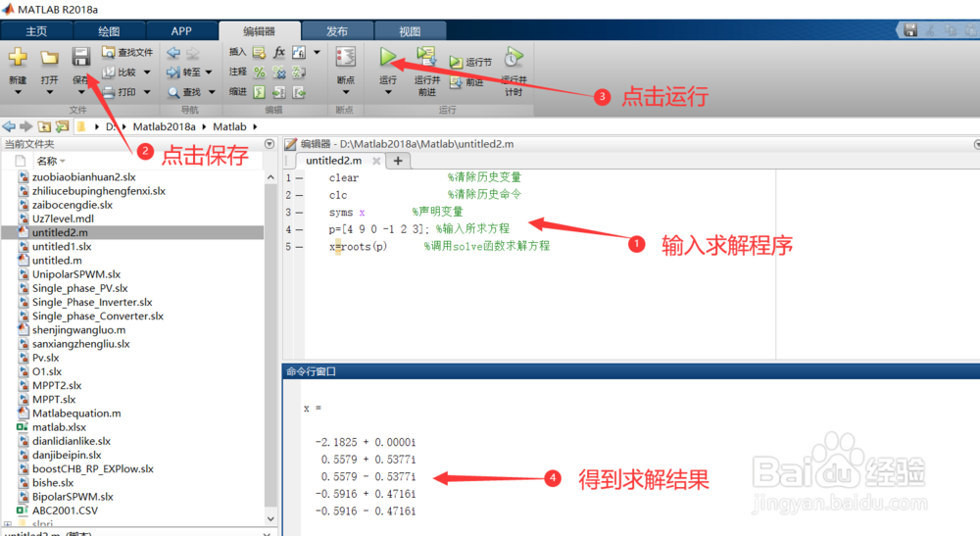980x536 pixels.
Task: Switch to the Home (主页) tab
Action: pyautogui.click(x=36, y=31)
